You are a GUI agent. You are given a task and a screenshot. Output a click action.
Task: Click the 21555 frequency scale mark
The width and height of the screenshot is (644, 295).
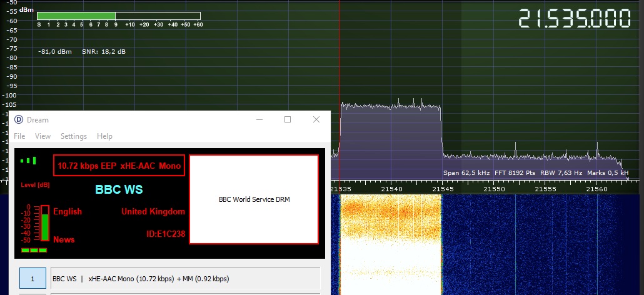pyautogui.click(x=545, y=189)
